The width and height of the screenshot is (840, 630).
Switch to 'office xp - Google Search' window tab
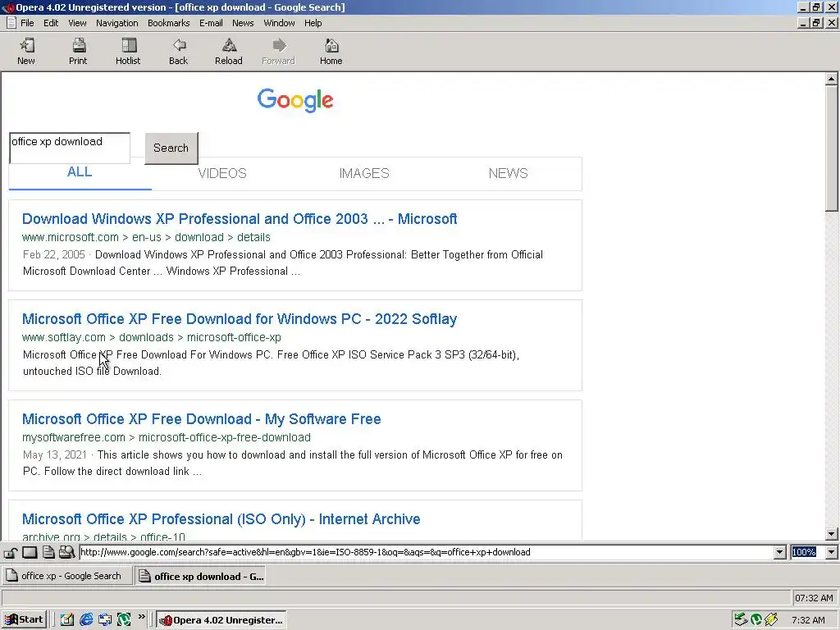(66, 576)
